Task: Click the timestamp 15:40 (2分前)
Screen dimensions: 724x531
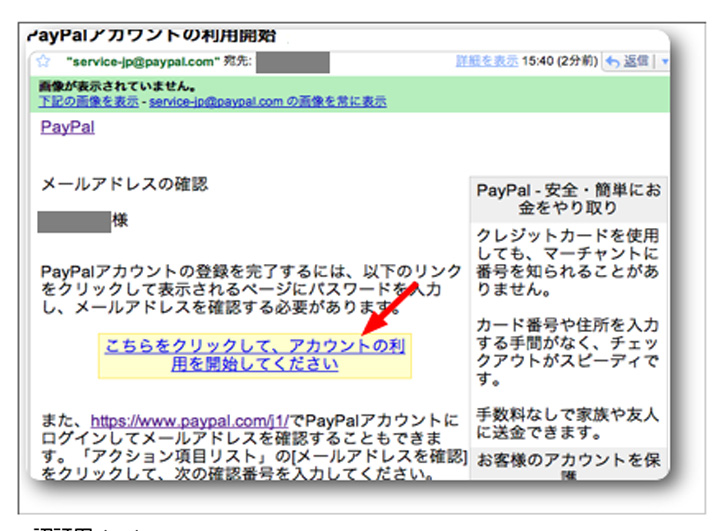Action: pos(560,60)
